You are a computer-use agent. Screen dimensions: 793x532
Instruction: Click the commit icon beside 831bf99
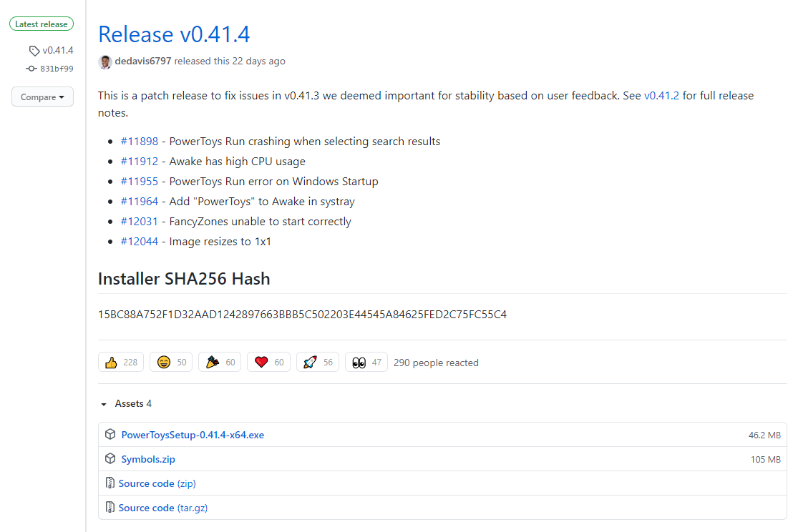coord(31,69)
